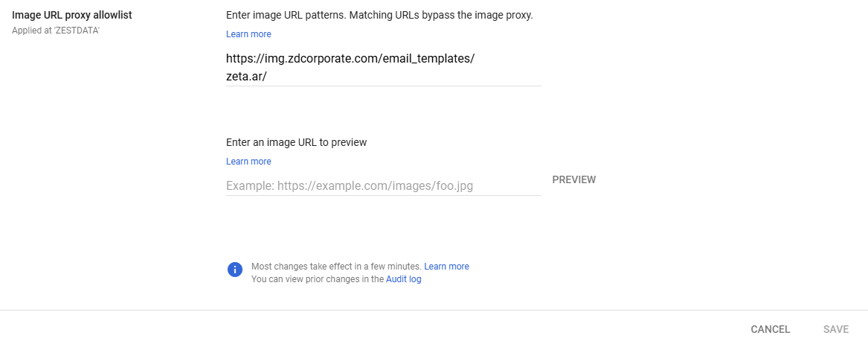Open the Audit log link
Viewport: 868px width, 344px height.
[x=404, y=279]
